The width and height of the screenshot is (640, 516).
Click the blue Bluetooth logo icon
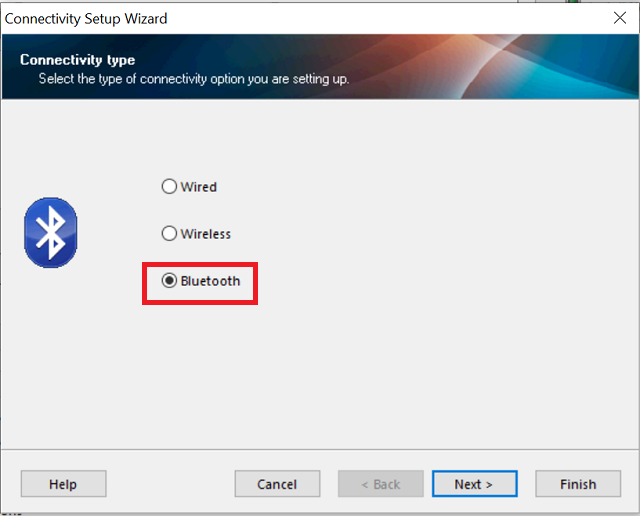50,232
